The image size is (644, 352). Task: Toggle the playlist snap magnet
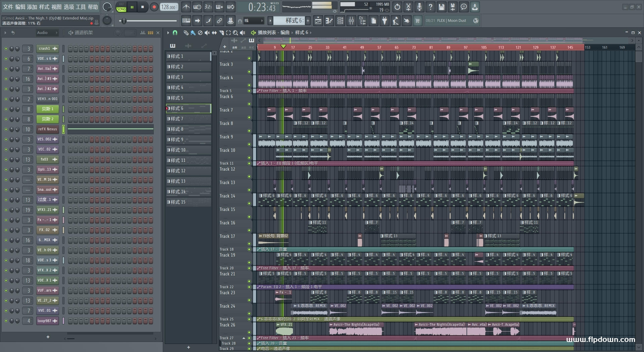(175, 33)
